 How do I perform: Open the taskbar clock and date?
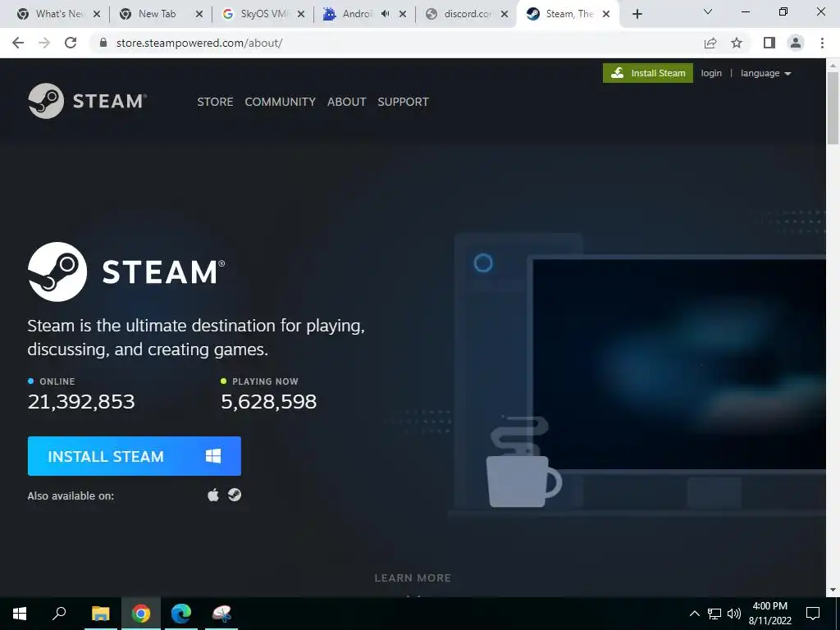(x=769, y=614)
